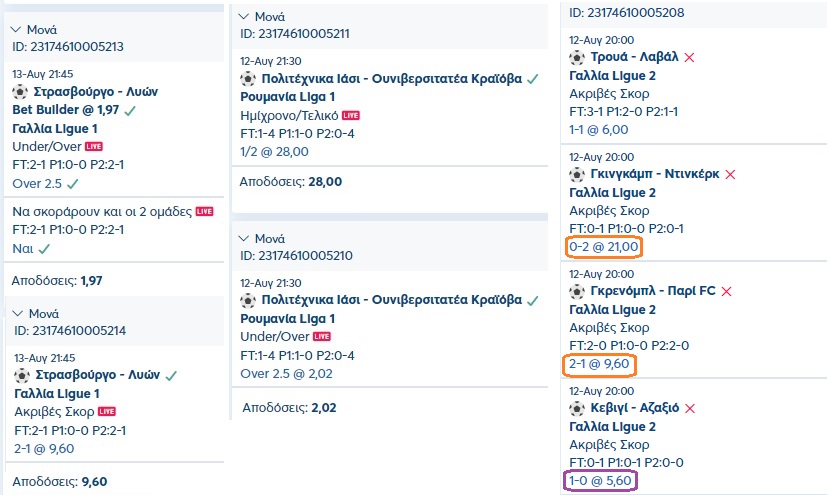This screenshot has height=495, width=830.
Task: Toggle the Μονά chevron for ID 23174610005210
Action: (246, 239)
